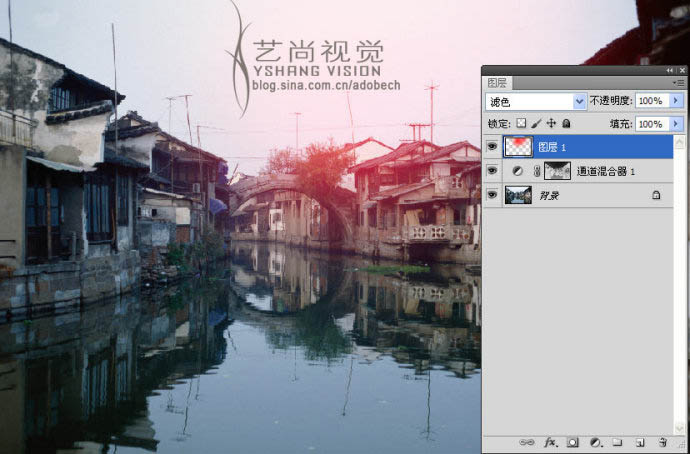Create new fill or adjustment layer
The image size is (690, 454).
point(595,442)
